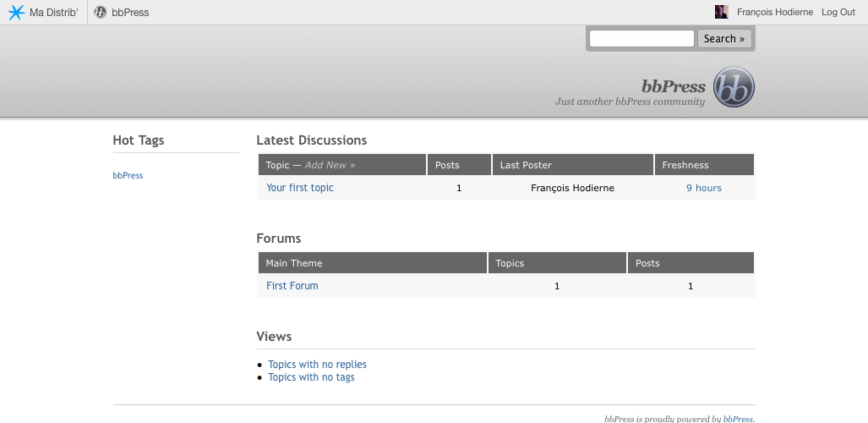Image resolution: width=868 pixels, height=423 pixels.
Task: Click the bbPress link in footer
Action: 737,419
